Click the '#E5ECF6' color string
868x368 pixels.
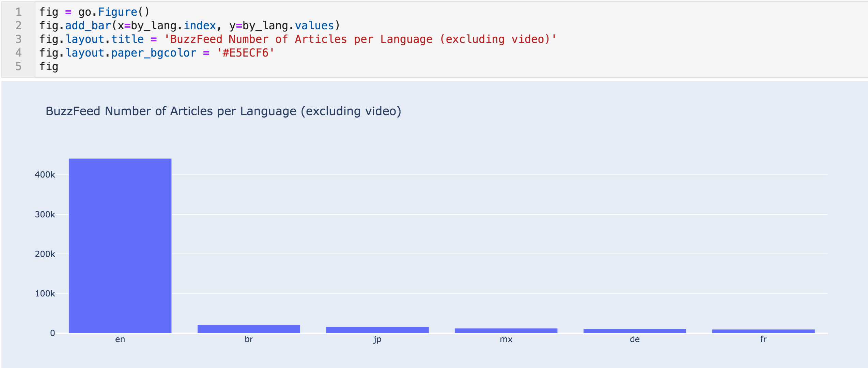pyautogui.click(x=245, y=53)
